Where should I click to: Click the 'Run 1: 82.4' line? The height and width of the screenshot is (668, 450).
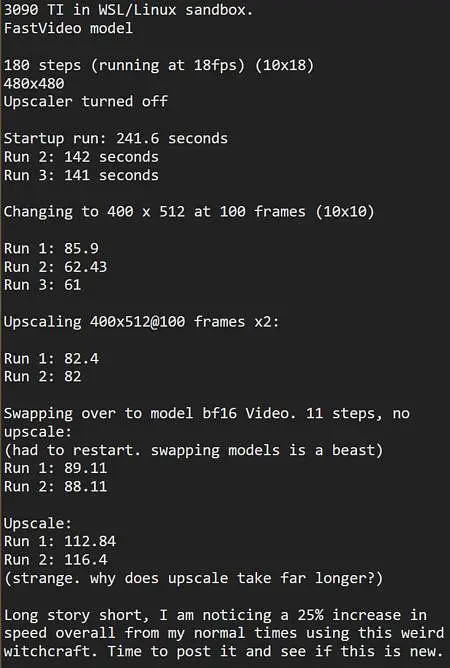pyautogui.click(x=51, y=358)
